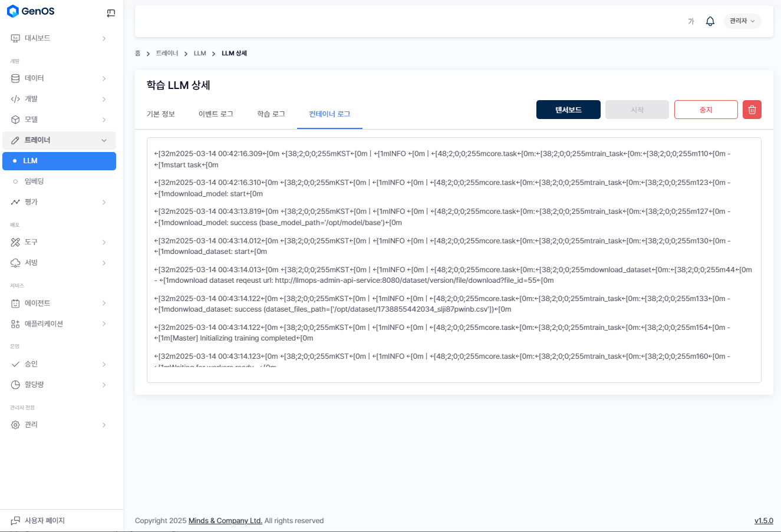Screen dimensions: 781x532
Task: Click the 텐서보드 button
Action: 568,110
